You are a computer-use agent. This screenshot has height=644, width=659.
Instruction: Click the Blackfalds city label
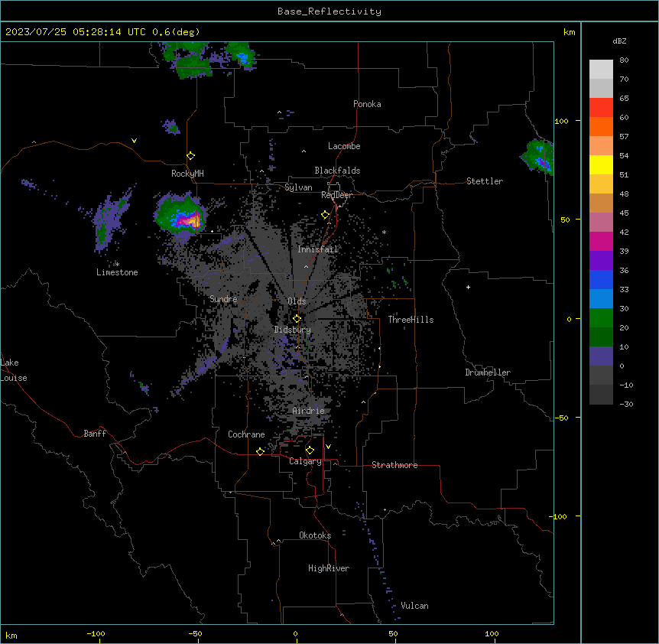[337, 171]
